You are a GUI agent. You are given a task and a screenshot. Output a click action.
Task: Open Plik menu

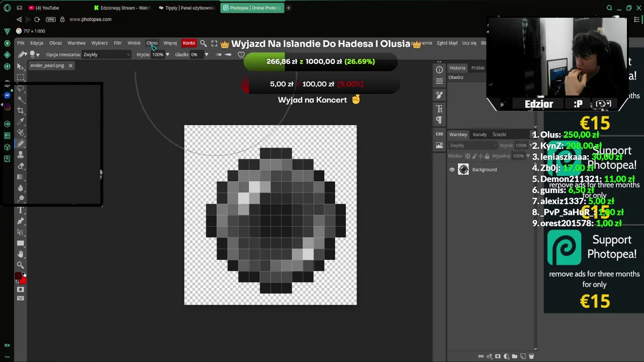pos(21,43)
